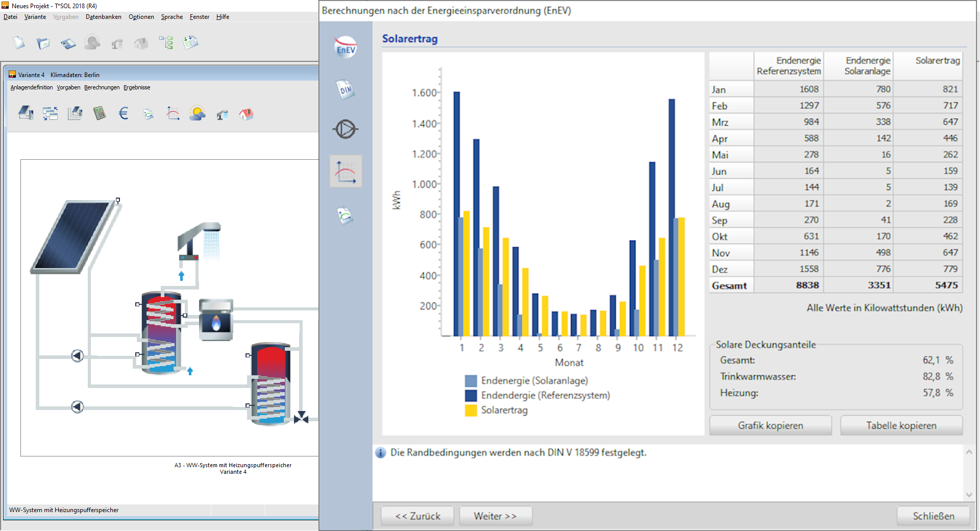
Task: Select the report page icon in dialog sidebar
Action: click(345, 215)
